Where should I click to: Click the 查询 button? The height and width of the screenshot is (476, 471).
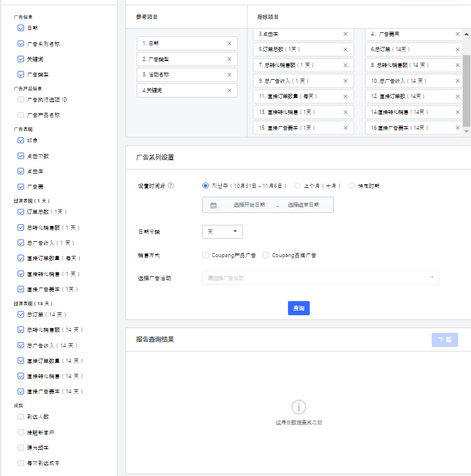[299, 308]
